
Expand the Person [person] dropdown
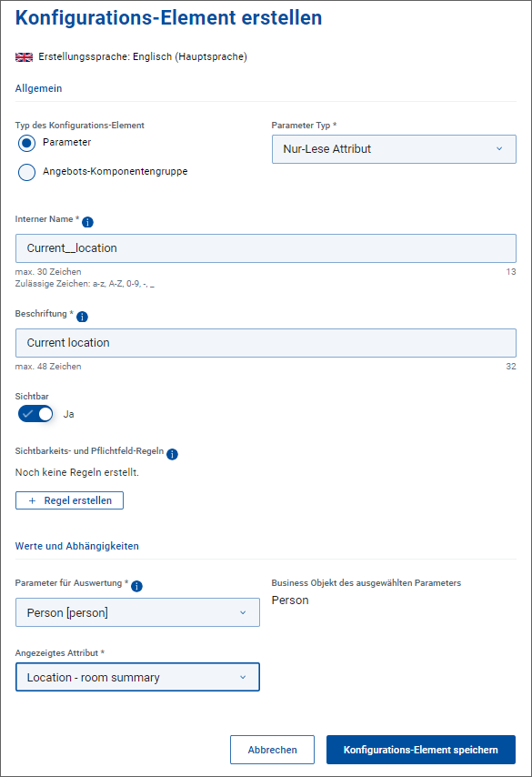137,612
